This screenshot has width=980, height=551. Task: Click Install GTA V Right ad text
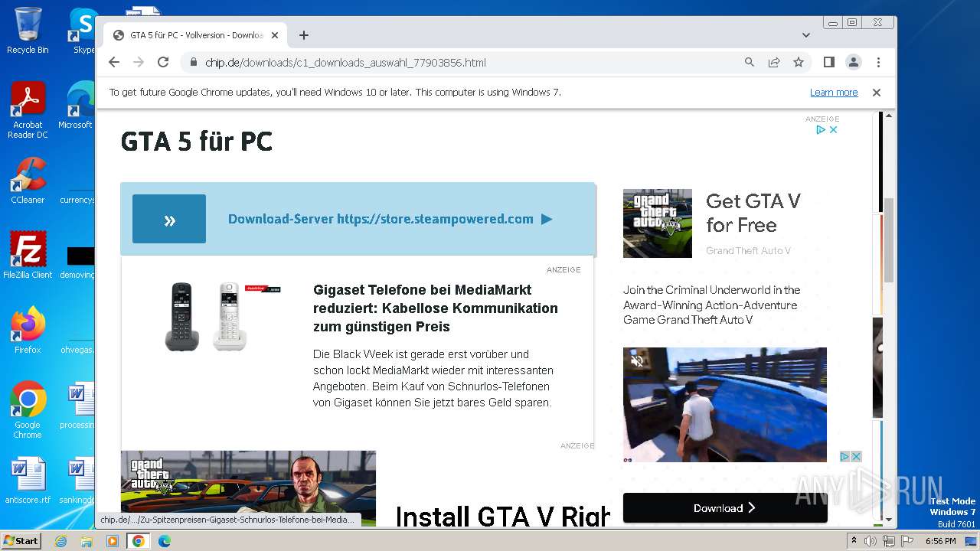(x=502, y=516)
